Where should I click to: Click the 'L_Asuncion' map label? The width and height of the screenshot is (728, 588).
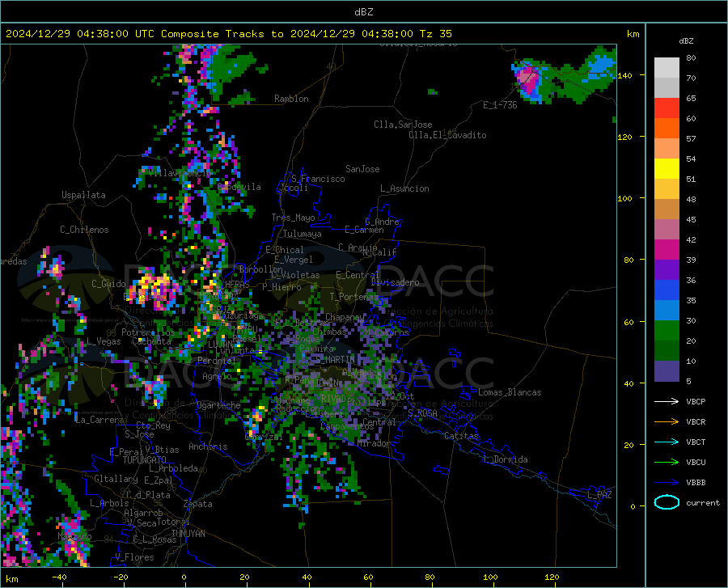tap(404, 188)
